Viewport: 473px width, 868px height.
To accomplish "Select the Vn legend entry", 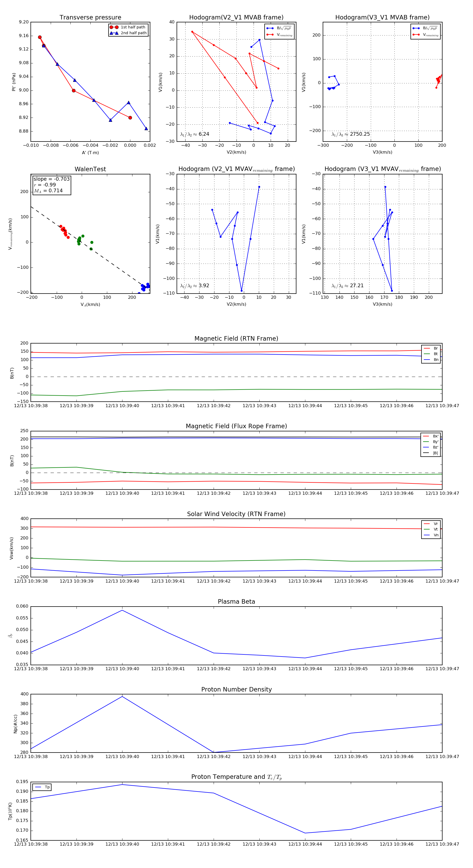I will [x=431, y=535].
